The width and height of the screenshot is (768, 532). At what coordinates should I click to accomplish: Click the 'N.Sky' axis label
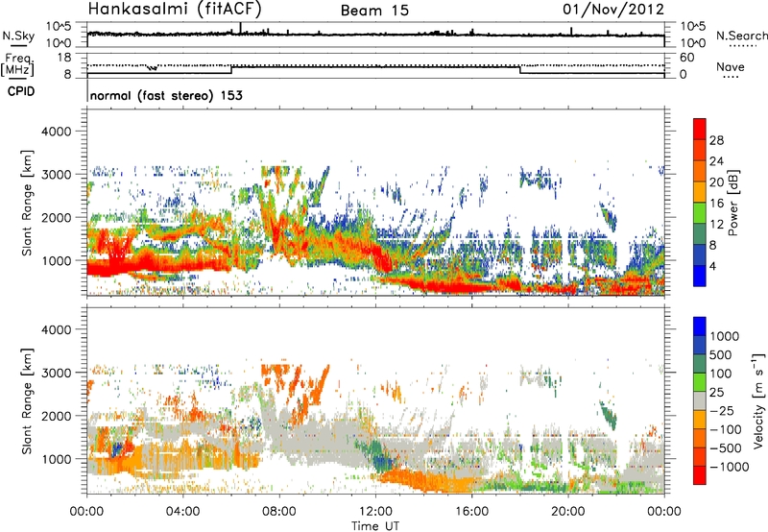[18, 36]
